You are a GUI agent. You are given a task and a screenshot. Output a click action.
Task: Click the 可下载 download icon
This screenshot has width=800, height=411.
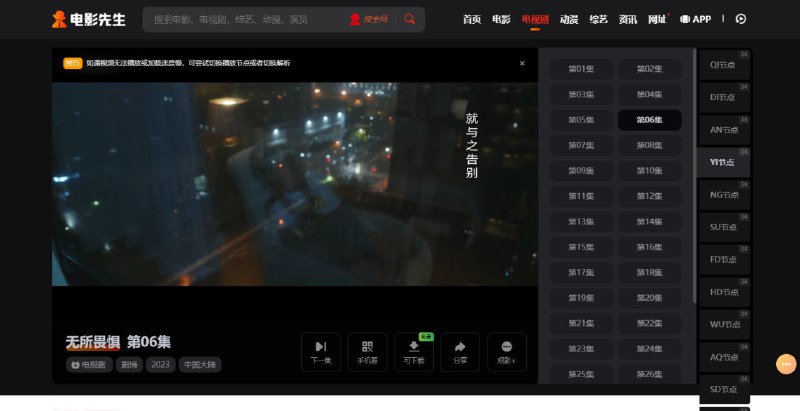tap(413, 351)
